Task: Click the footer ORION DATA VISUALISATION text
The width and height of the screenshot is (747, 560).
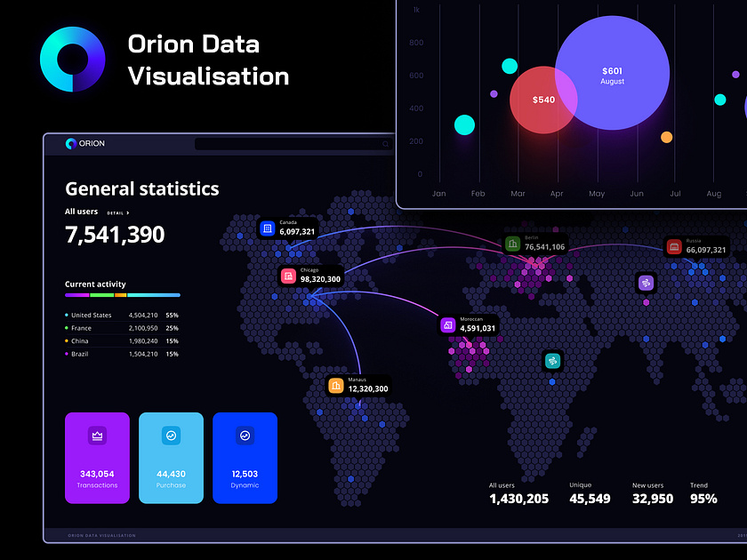Action: click(102, 535)
